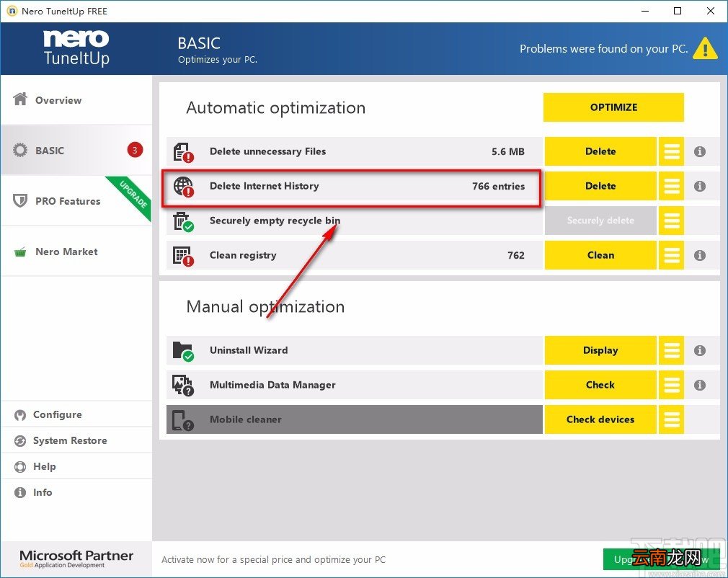Click the Multimedia Data Manager label
The height and width of the screenshot is (578, 728).
(272, 385)
